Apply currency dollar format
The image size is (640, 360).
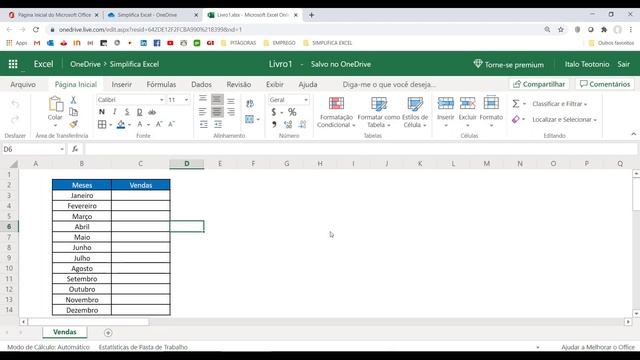(274, 112)
